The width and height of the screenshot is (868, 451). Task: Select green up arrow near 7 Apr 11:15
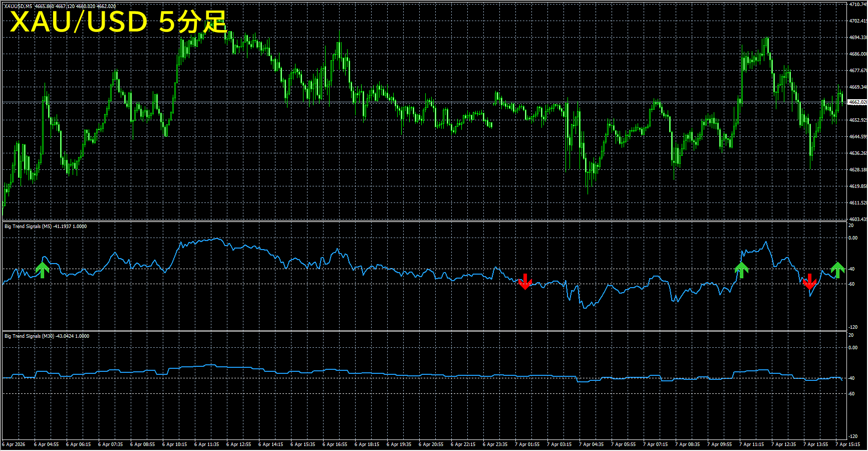(741, 270)
